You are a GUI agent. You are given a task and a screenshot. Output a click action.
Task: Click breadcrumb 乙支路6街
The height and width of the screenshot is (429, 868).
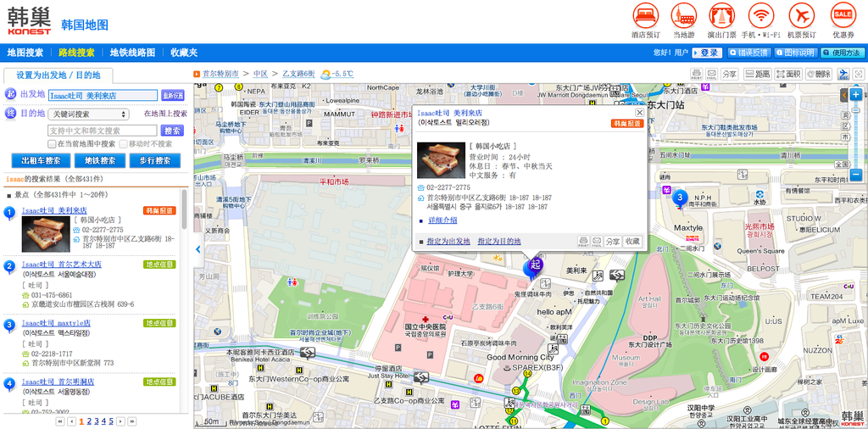pyautogui.click(x=298, y=74)
